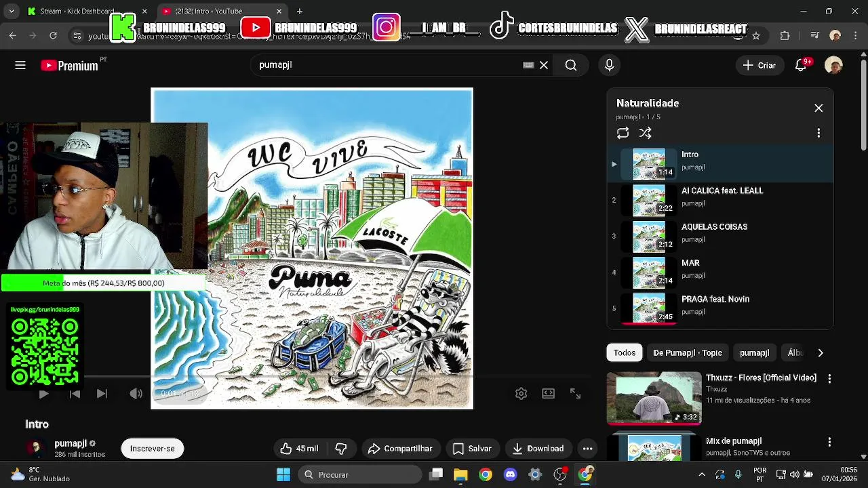868x488 pixels.
Task: Open the on-screen keyboard in search box
Action: click(x=528, y=65)
